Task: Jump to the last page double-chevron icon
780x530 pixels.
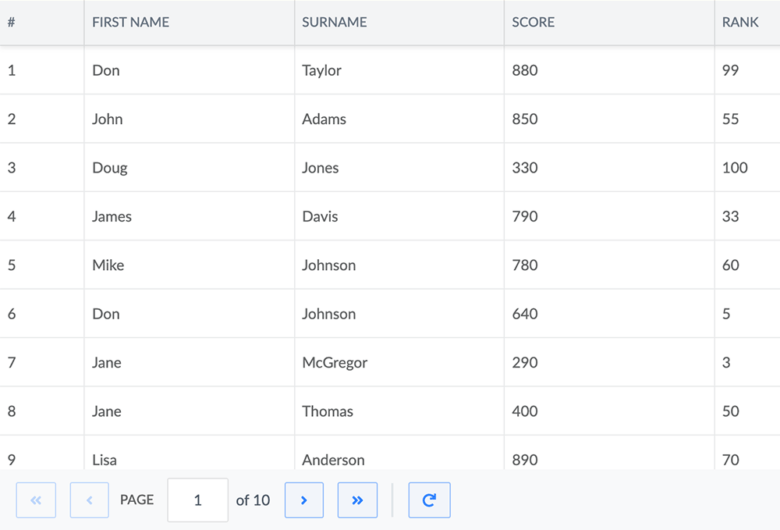Action: [357, 500]
